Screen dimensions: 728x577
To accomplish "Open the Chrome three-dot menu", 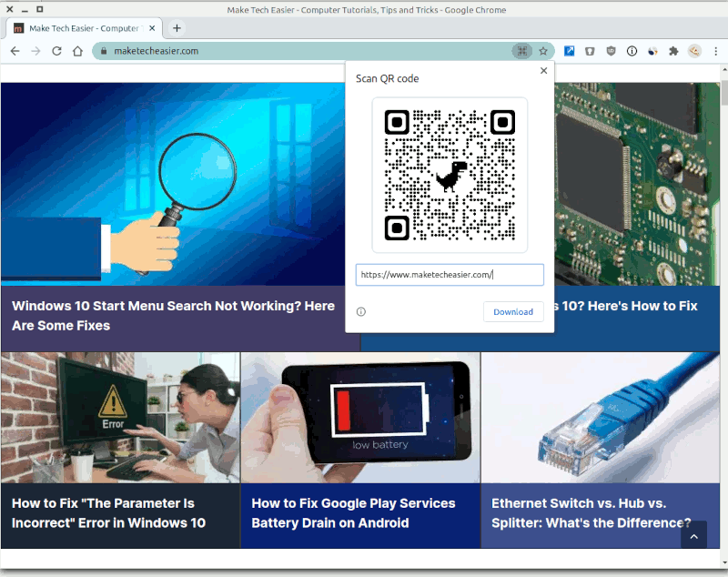I will coord(715,51).
